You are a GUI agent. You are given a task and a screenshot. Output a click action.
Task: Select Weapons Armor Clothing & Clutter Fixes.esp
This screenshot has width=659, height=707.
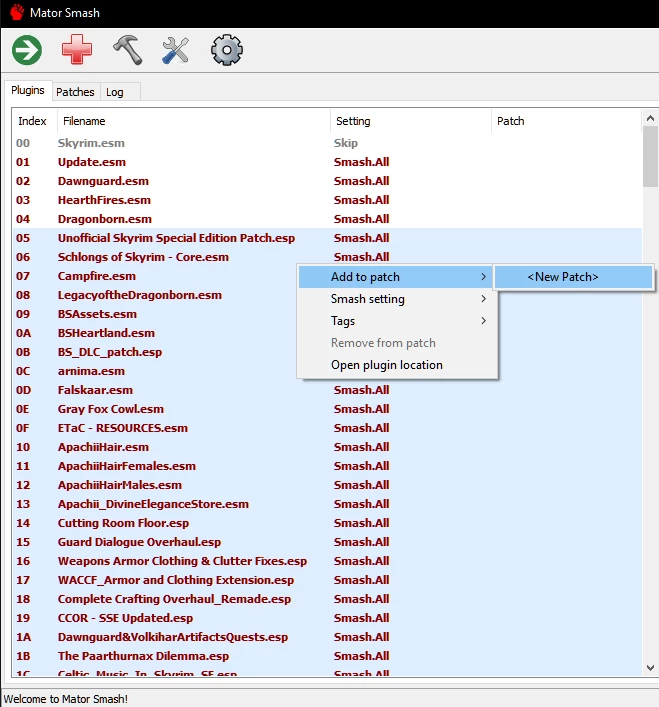coord(328,561)
